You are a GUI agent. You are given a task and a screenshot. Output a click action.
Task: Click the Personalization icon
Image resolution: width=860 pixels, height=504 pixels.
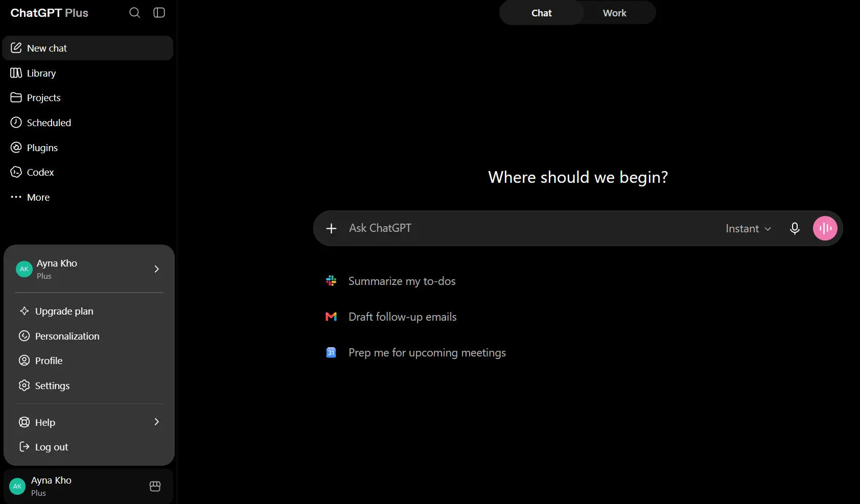(24, 336)
